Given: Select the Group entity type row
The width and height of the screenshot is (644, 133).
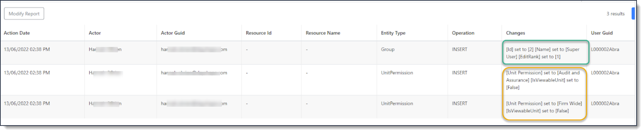Looking at the screenshot, I should [x=318, y=53].
